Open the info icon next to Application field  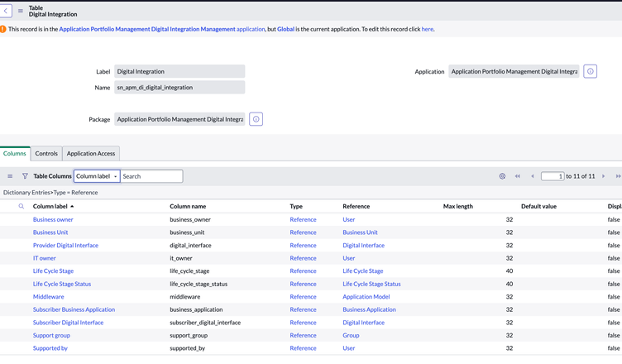pyautogui.click(x=591, y=71)
